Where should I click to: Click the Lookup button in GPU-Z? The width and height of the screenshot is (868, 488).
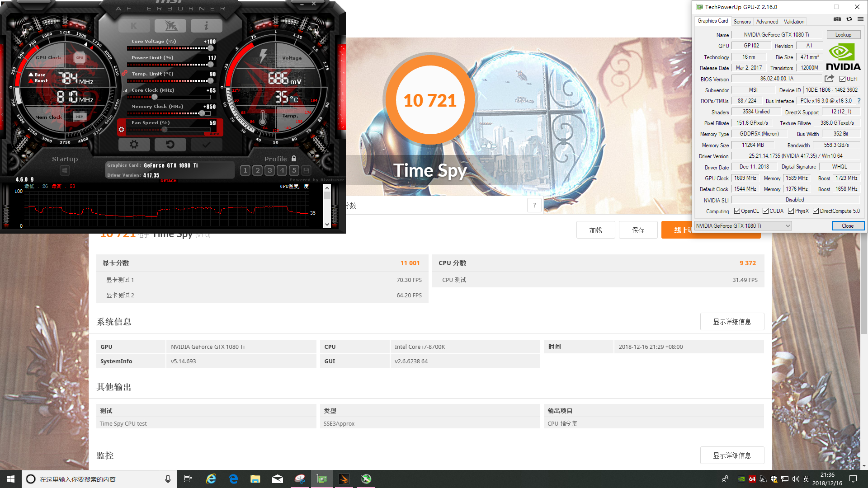843,35
